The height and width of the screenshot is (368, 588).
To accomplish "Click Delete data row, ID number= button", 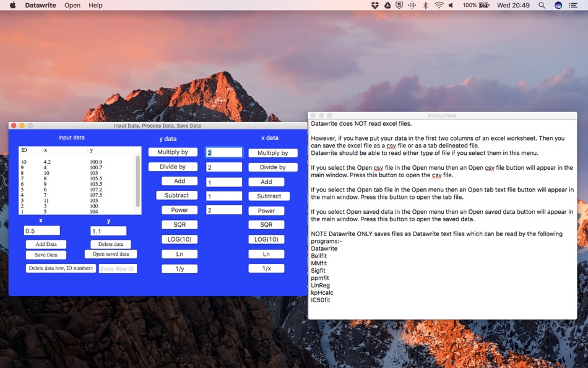I will click(x=61, y=268).
